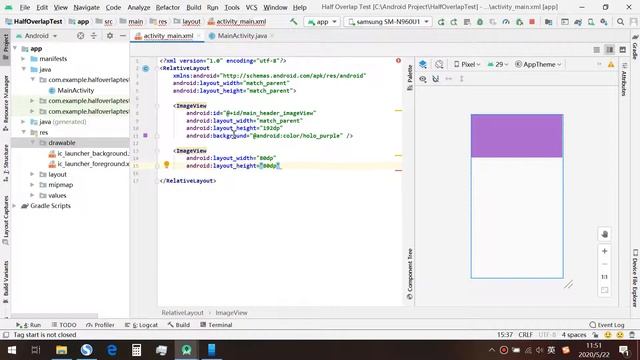Open the Profiler tool window
The width and height of the screenshot is (640, 360).
point(100,325)
